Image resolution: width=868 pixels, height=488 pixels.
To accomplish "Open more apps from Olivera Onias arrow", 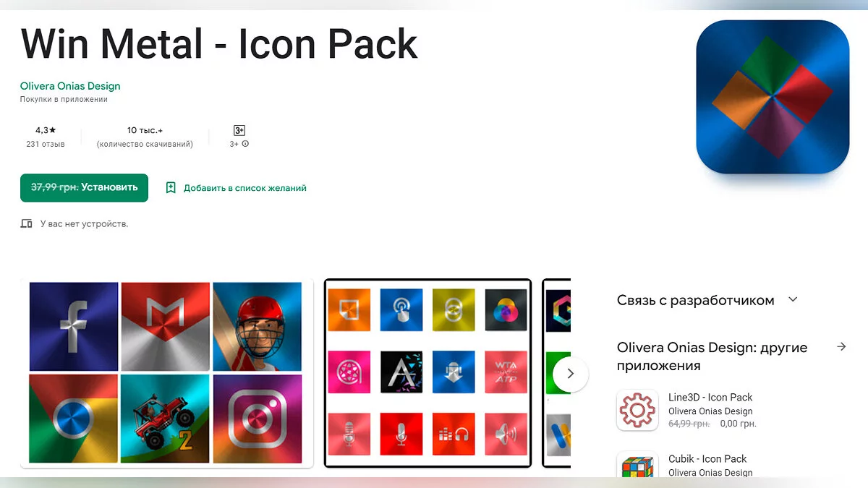I will (x=841, y=347).
